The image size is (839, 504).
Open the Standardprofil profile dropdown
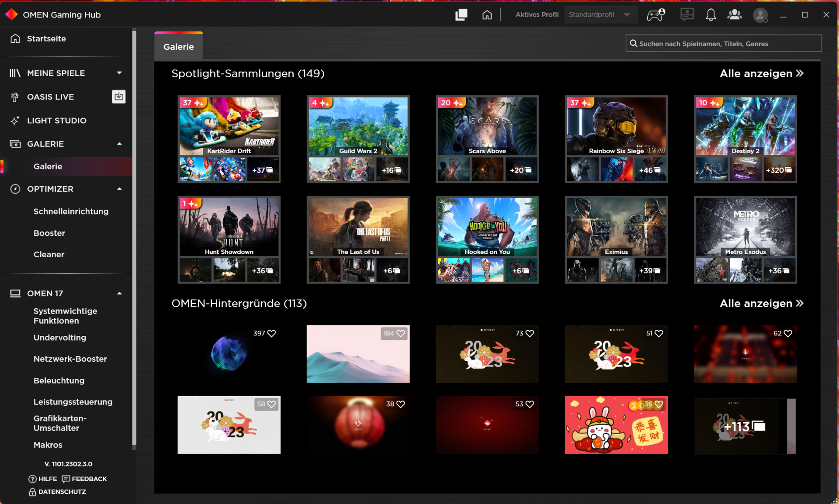tap(600, 15)
